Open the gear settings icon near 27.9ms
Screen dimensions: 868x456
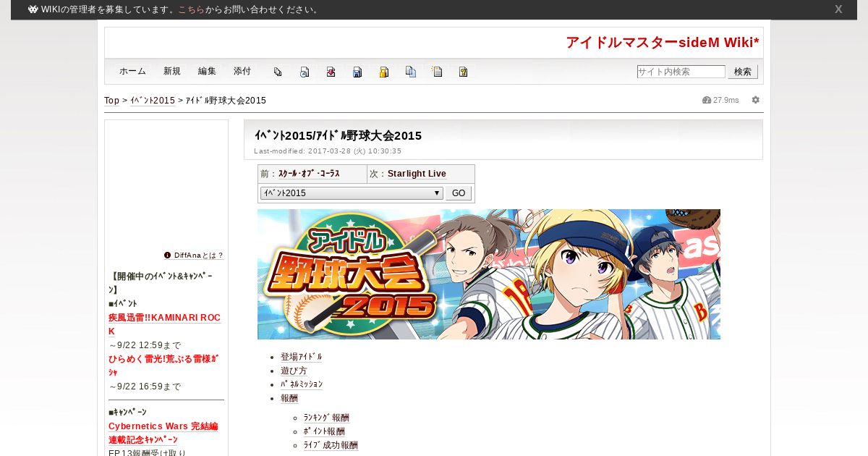pos(756,100)
